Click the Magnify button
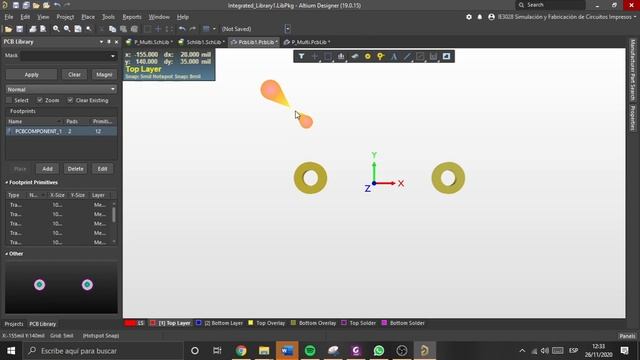The image size is (640, 360). (x=104, y=75)
